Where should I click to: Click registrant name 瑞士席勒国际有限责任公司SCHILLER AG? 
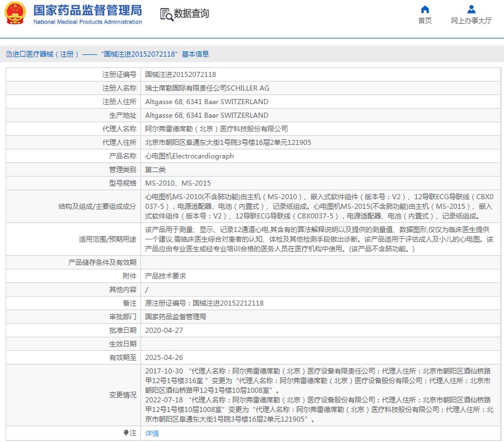coord(207,88)
